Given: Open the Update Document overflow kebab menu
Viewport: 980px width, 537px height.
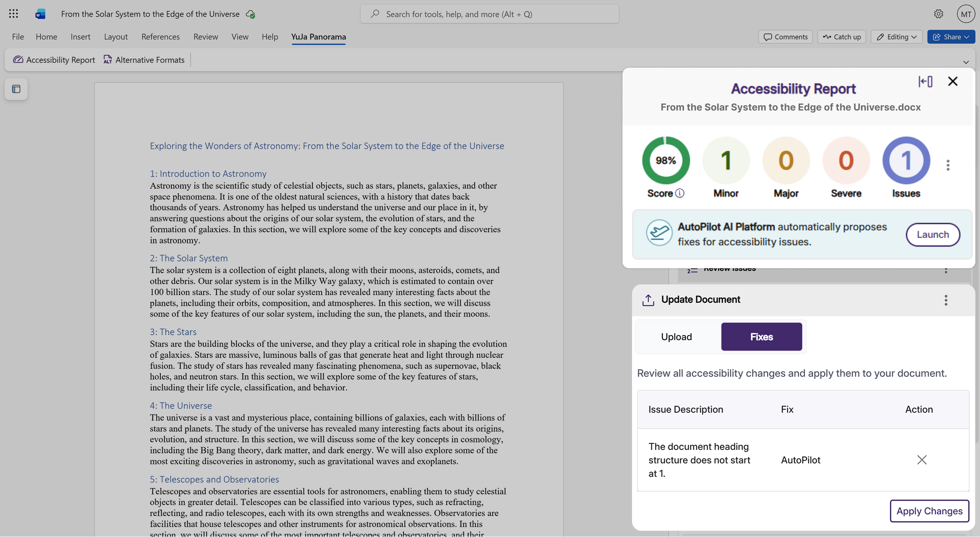Looking at the screenshot, I should 946,300.
